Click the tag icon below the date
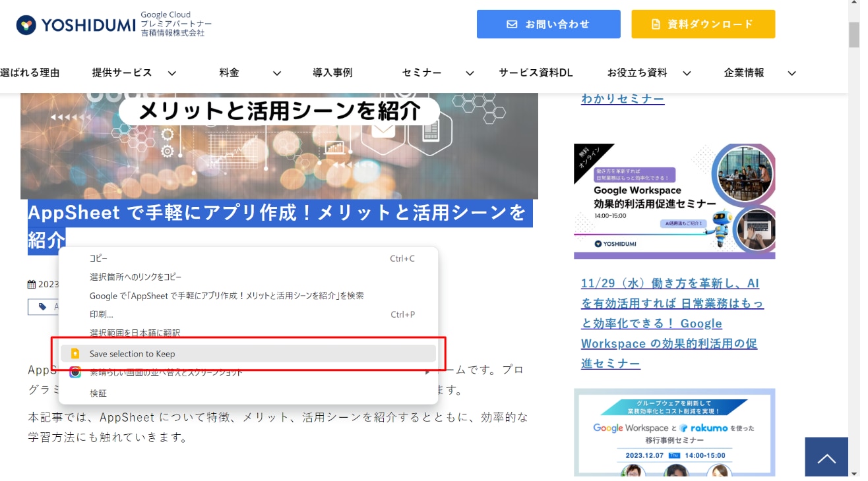 (43, 306)
